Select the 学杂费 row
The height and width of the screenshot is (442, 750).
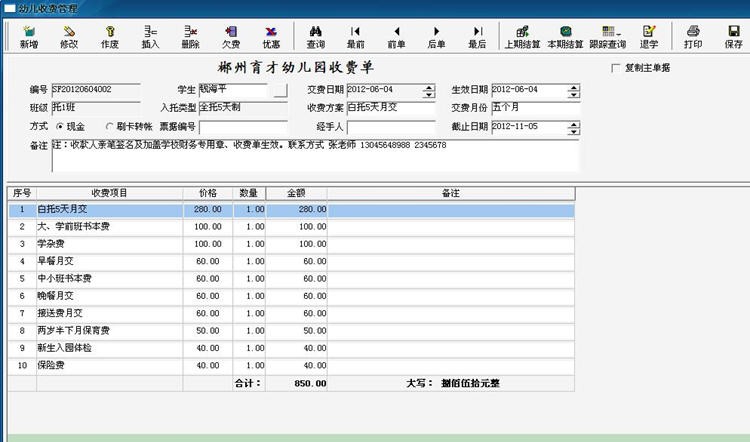pos(291,244)
